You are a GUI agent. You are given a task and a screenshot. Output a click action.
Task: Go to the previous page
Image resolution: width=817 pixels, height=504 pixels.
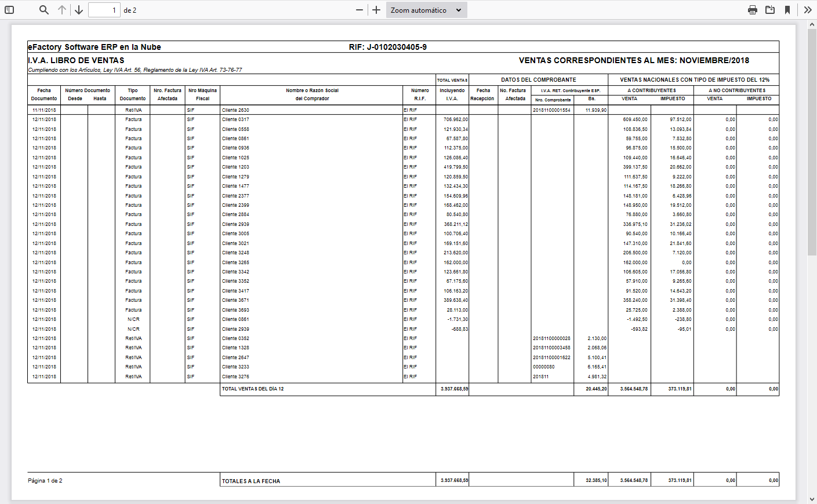pos(62,10)
